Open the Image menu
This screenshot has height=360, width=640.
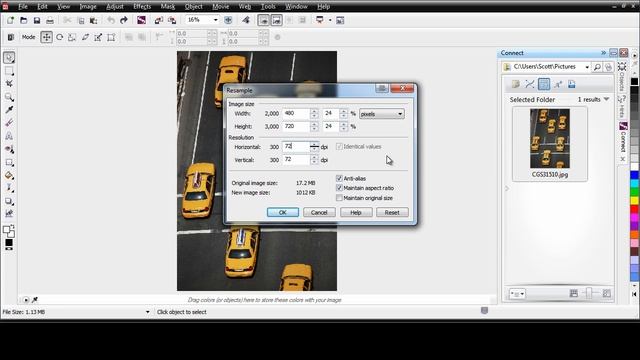click(88, 7)
